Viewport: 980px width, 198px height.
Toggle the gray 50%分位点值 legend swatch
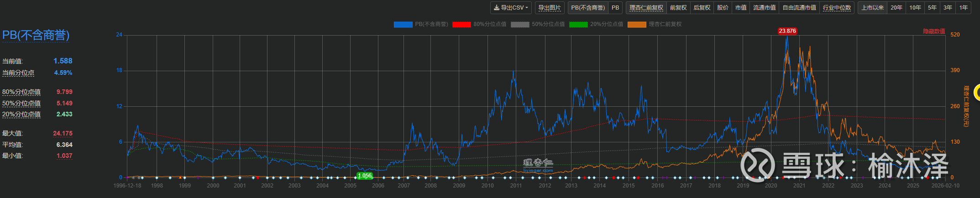coord(520,24)
